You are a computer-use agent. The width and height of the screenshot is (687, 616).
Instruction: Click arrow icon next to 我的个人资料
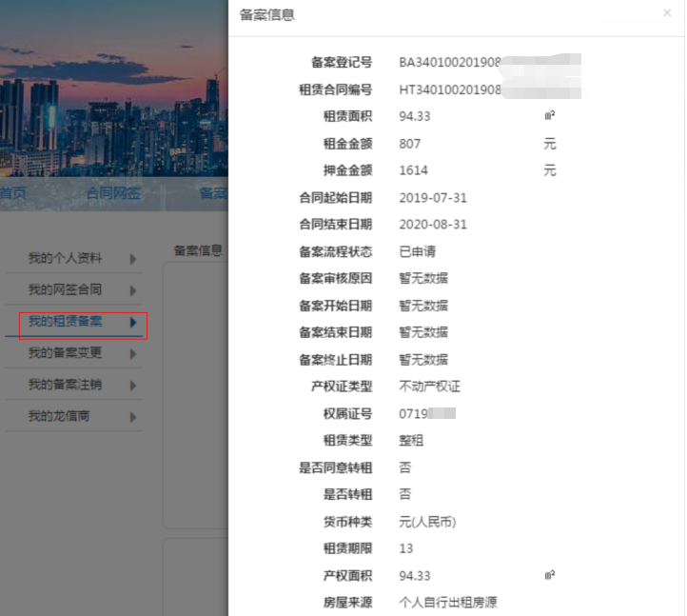click(x=133, y=259)
